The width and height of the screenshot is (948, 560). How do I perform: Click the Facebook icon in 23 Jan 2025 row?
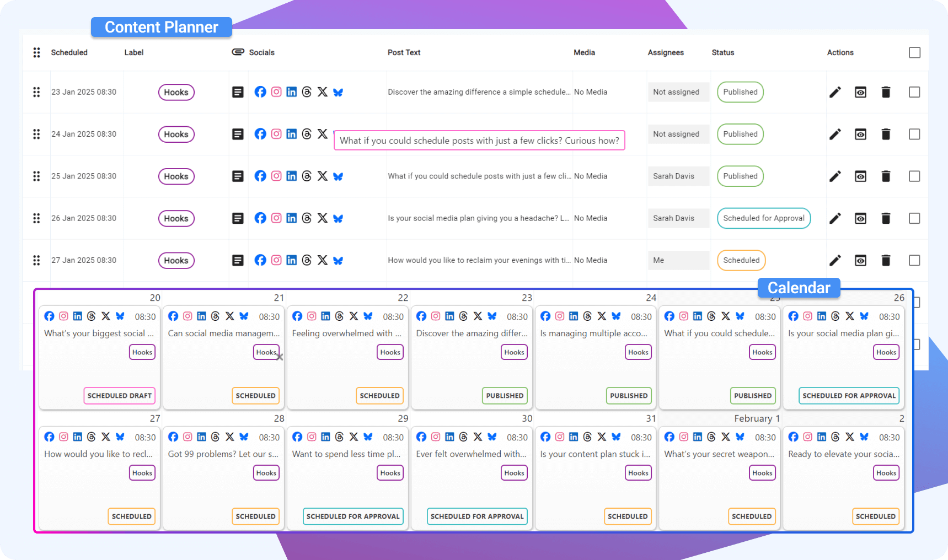pos(260,92)
